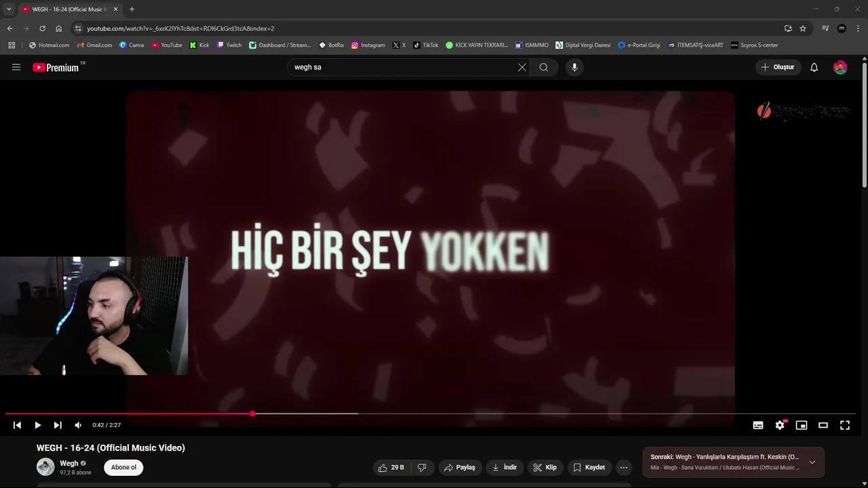Image resolution: width=868 pixels, height=488 pixels.
Task: Open the Dashboard / Stream bookmark
Action: [x=280, y=45]
